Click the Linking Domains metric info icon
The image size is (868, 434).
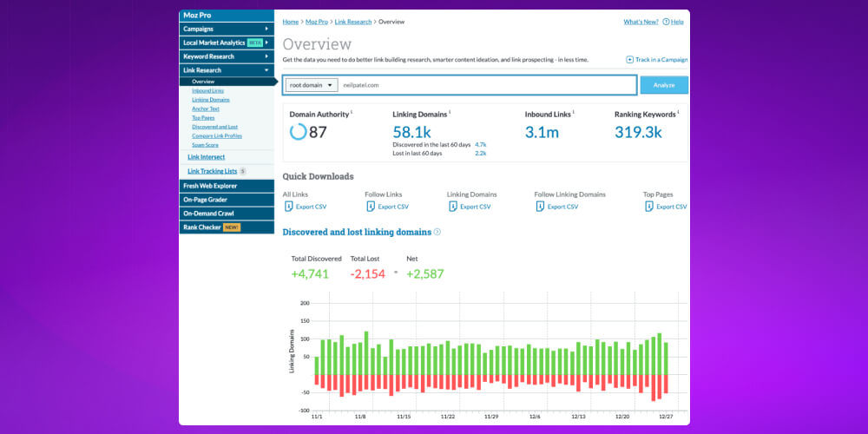pos(450,112)
